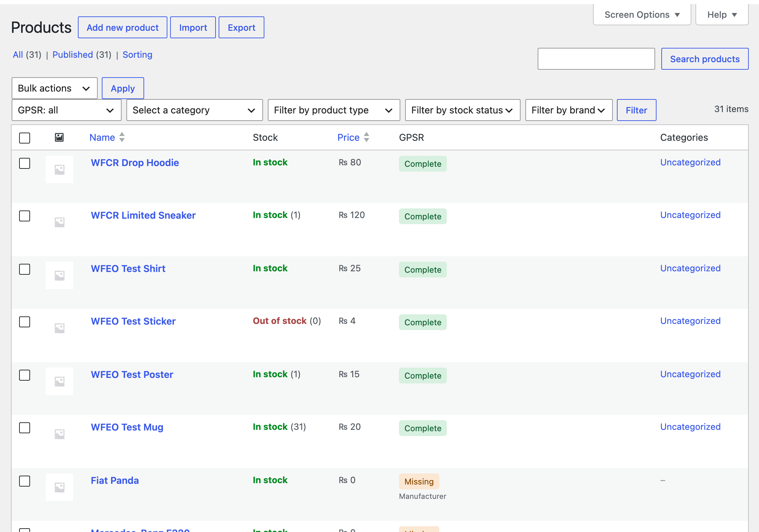Image resolution: width=759 pixels, height=532 pixels.
Task: Open Uncategorized link for WFEO Test Sticker
Action: [690, 321]
